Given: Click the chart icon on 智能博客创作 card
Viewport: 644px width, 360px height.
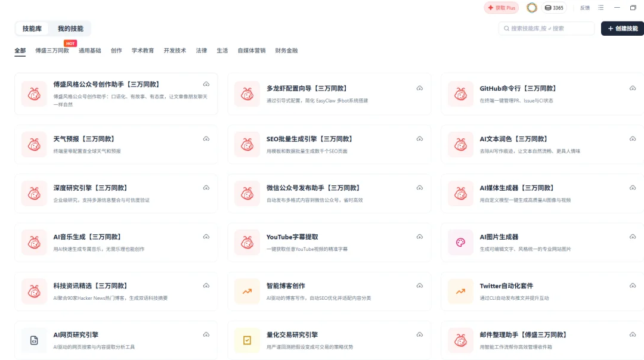Looking at the screenshot, I should coord(247,291).
